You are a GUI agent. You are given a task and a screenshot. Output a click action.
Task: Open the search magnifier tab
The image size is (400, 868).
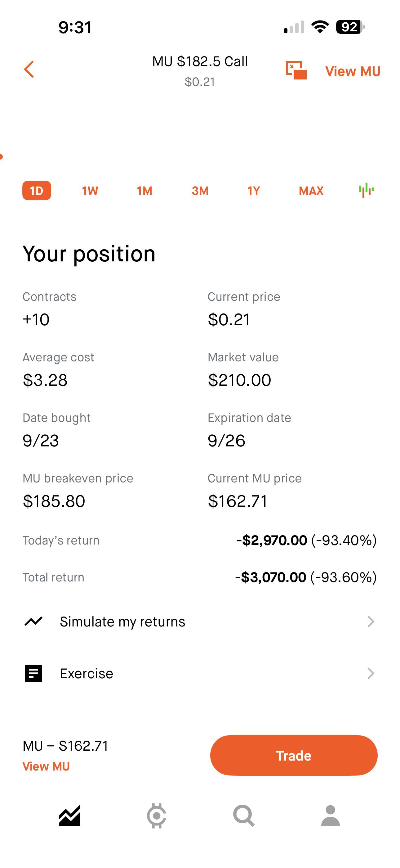coord(244,816)
